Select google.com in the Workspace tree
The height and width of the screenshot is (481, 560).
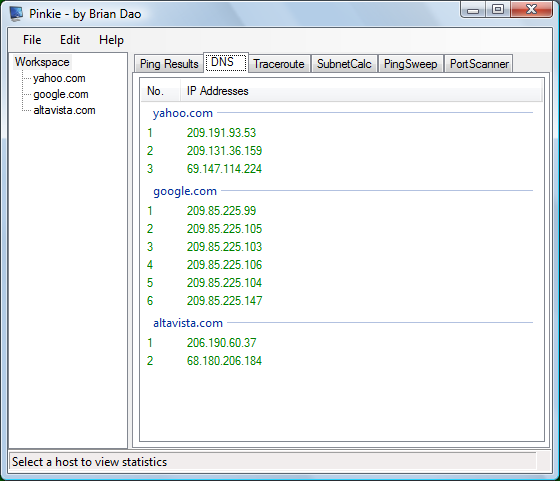[61, 94]
